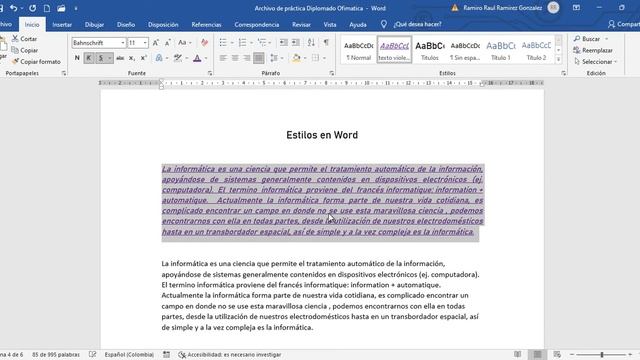640x360 pixels.
Task: Open the Disposición tab
Action: [163, 24]
